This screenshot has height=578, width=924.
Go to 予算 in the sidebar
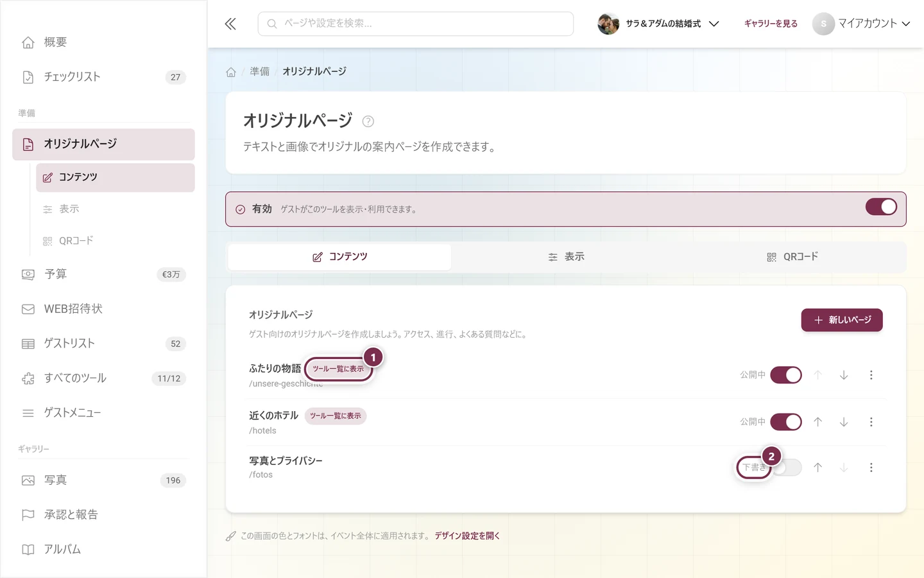103,274
